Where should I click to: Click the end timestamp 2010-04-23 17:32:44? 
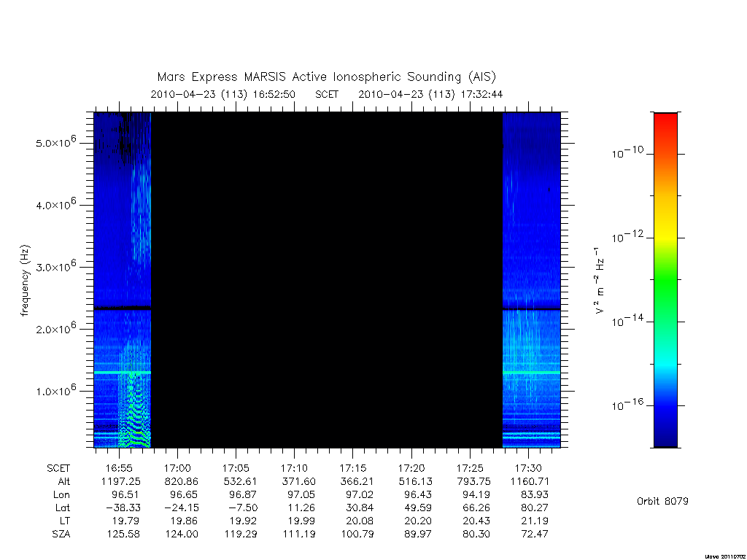pos(430,94)
